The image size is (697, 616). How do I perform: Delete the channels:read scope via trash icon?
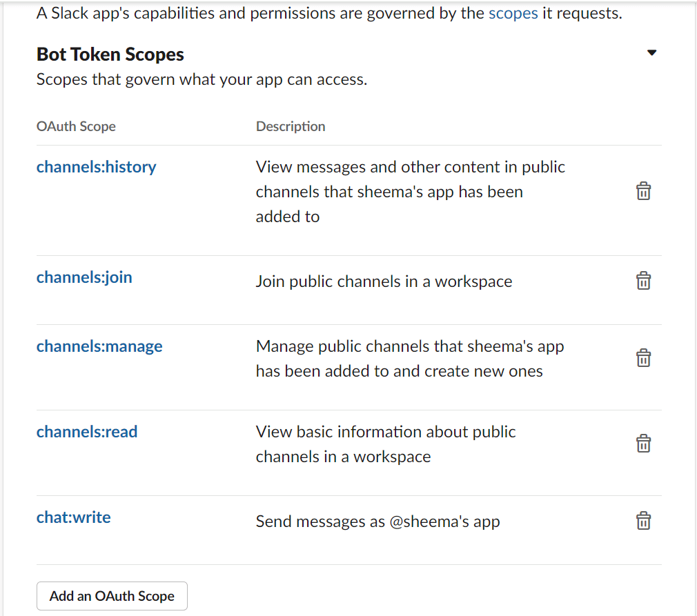[642, 444]
